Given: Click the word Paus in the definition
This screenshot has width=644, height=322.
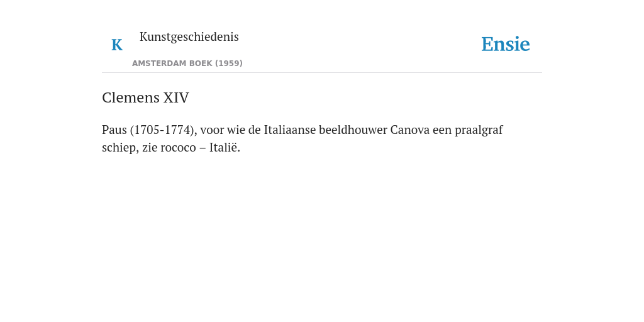Looking at the screenshot, I should tap(114, 130).
